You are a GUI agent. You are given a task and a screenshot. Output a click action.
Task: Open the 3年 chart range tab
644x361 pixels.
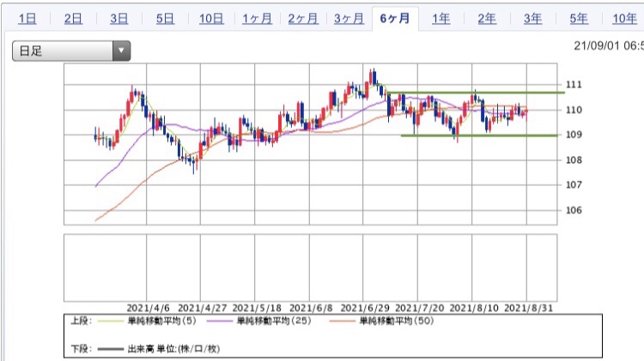pos(533,19)
